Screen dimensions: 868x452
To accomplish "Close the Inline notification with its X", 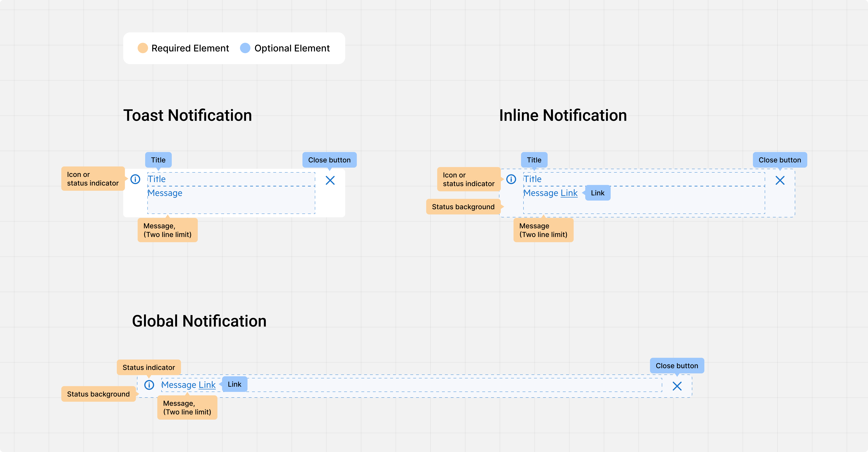I will (780, 180).
